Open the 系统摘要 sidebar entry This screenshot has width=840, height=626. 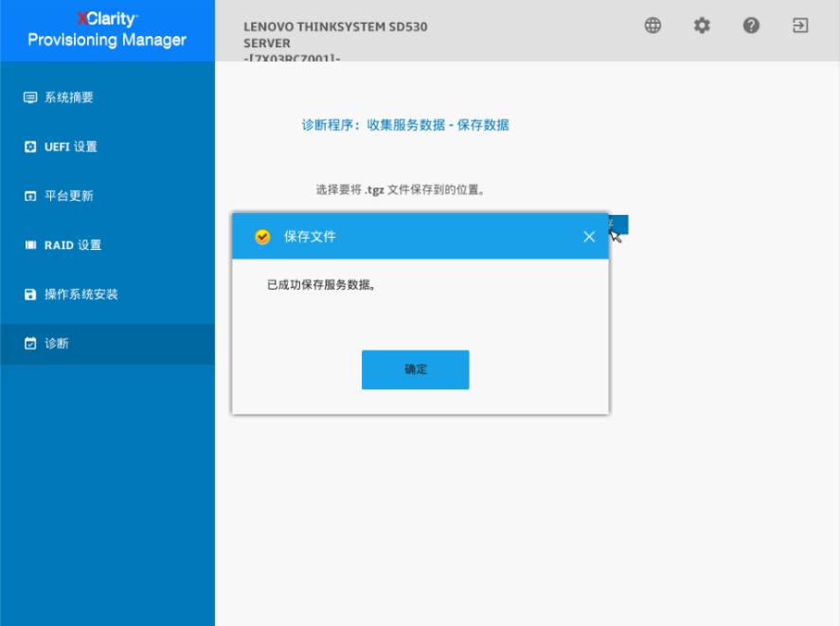(71, 97)
